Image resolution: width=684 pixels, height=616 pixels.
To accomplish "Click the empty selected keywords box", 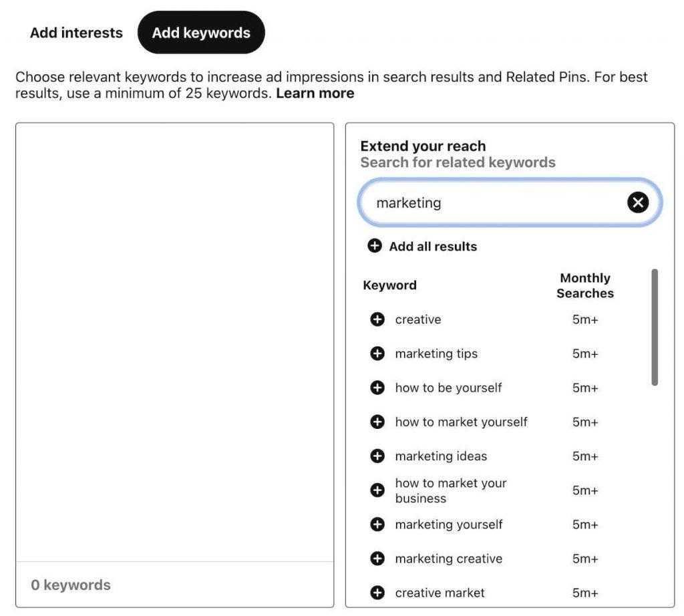I will click(x=174, y=341).
